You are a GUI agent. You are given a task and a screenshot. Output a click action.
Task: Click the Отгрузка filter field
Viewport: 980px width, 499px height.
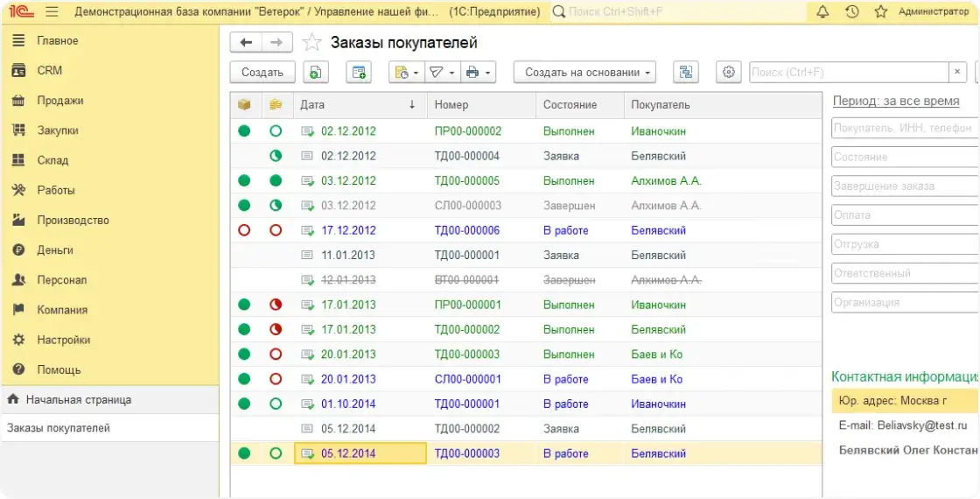906,244
